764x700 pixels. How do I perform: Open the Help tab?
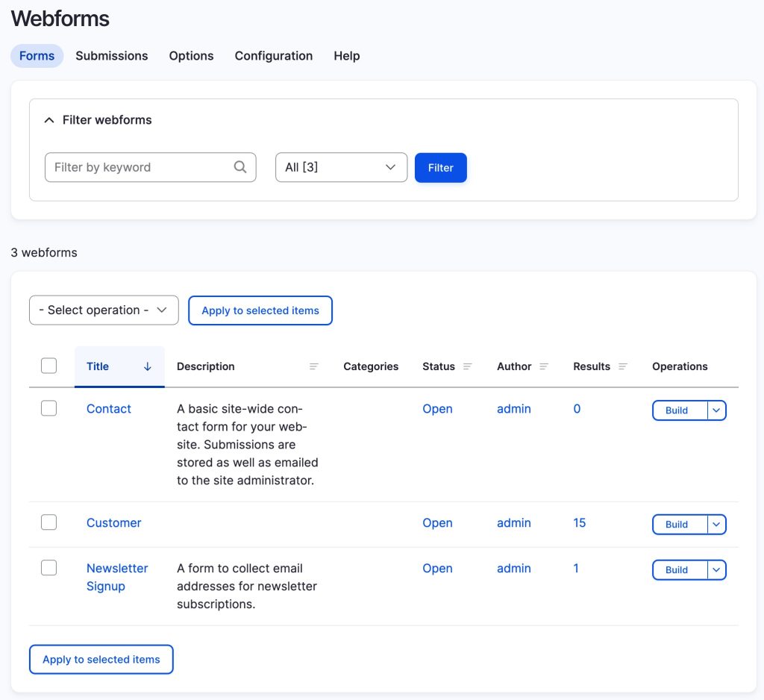[347, 56]
